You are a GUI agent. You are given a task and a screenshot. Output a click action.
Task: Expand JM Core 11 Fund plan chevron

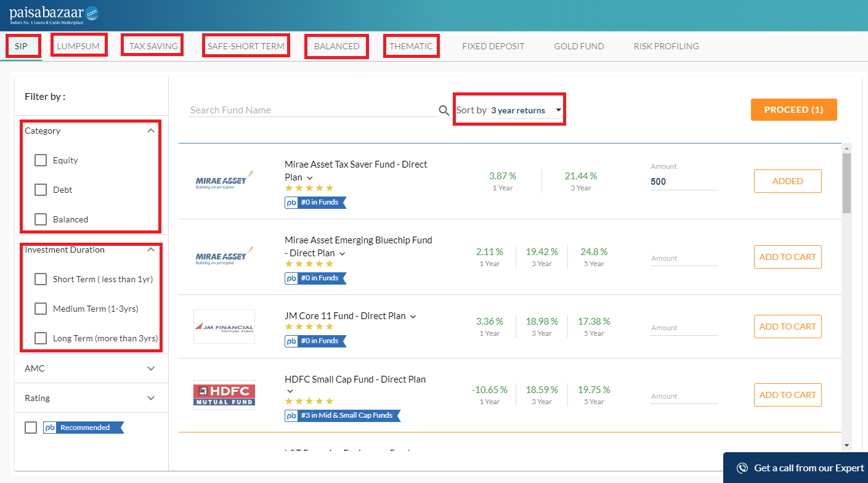413,317
